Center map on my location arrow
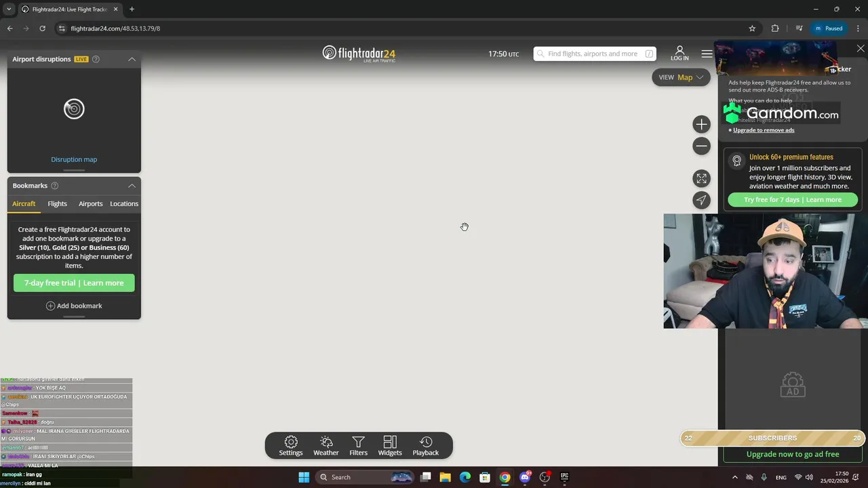The height and width of the screenshot is (488, 868). tap(701, 200)
